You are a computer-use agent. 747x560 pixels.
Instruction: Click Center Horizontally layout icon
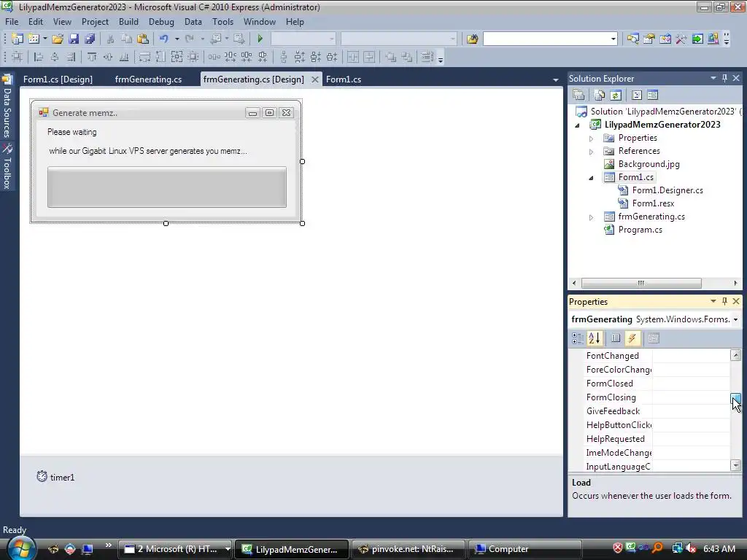tap(353, 57)
